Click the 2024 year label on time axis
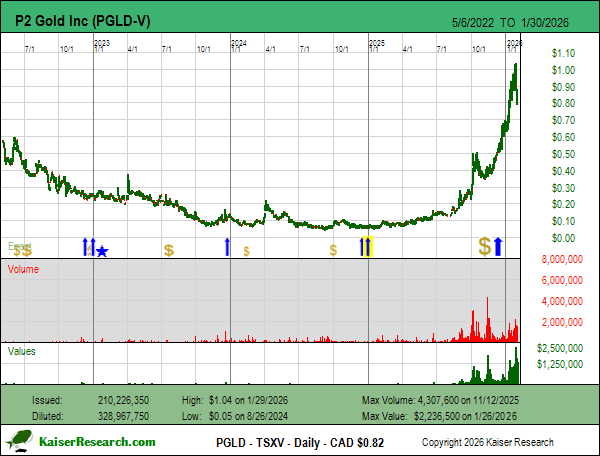 point(239,43)
